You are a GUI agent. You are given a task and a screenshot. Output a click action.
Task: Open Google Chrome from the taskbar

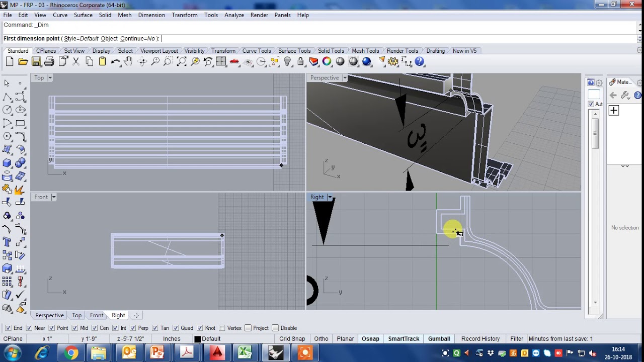(71, 353)
